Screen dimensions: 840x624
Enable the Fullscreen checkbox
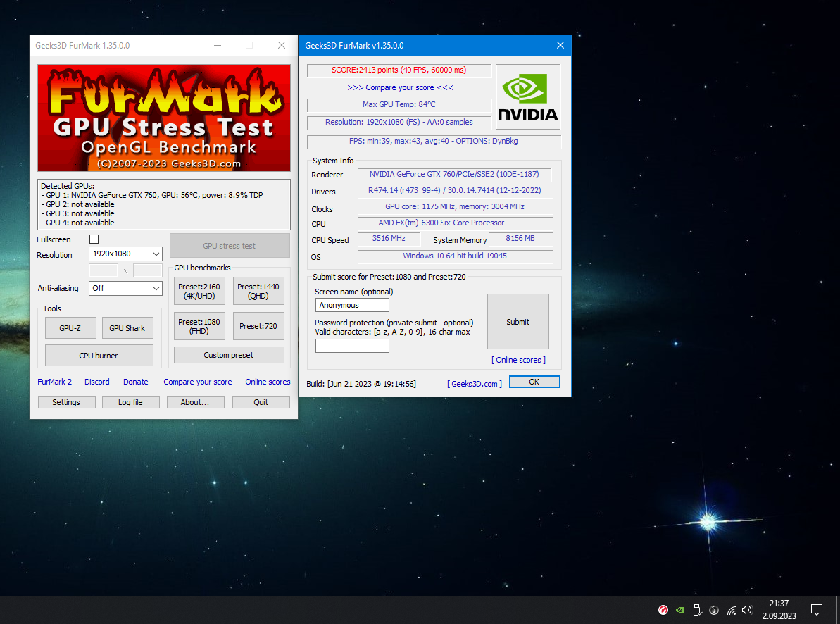coord(94,239)
